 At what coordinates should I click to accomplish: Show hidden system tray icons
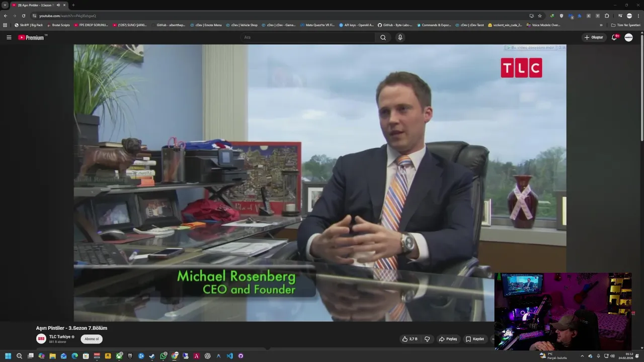click(583, 356)
